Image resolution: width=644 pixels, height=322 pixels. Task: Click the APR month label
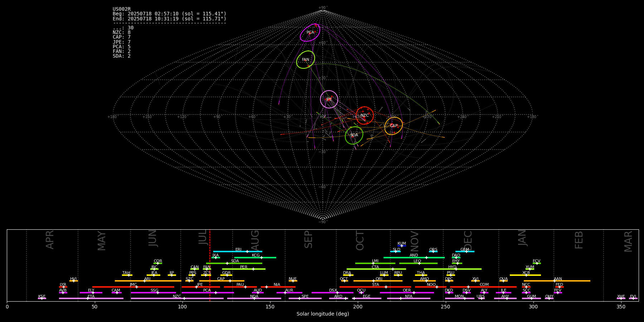click(x=50, y=240)
